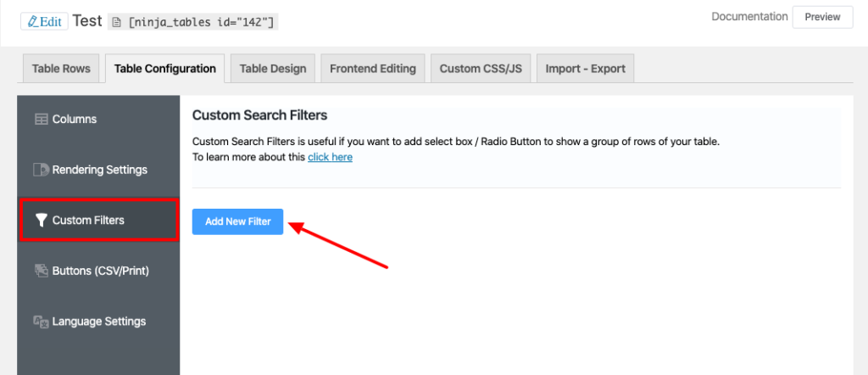Click the Custom Filters funnel icon

coord(41,221)
